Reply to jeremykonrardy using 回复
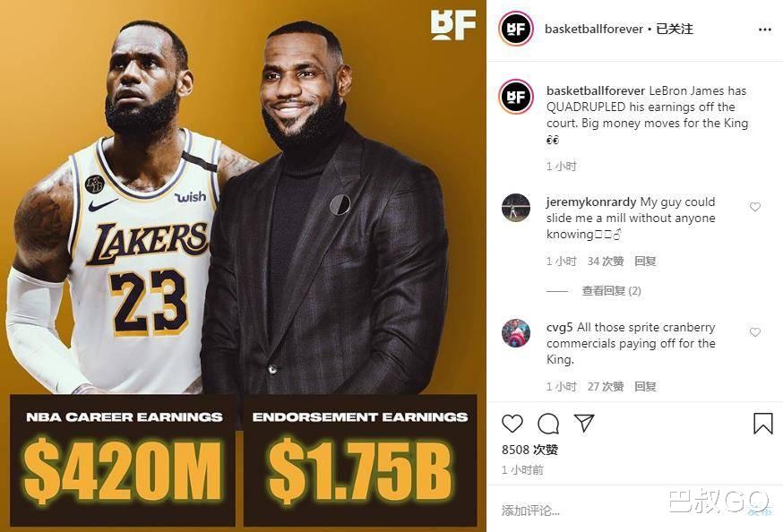 pyautogui.click(x=644, y=261)
